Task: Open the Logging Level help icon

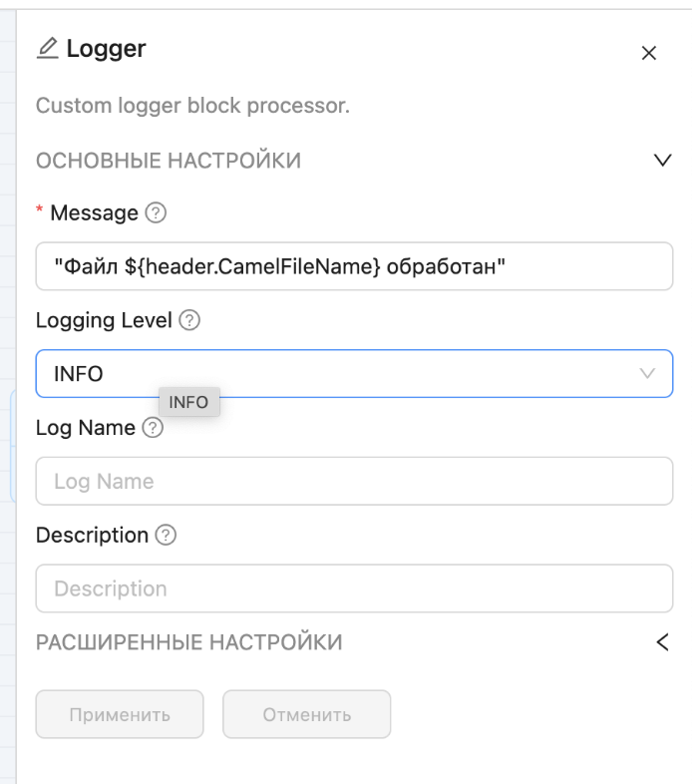Action: 189,321
